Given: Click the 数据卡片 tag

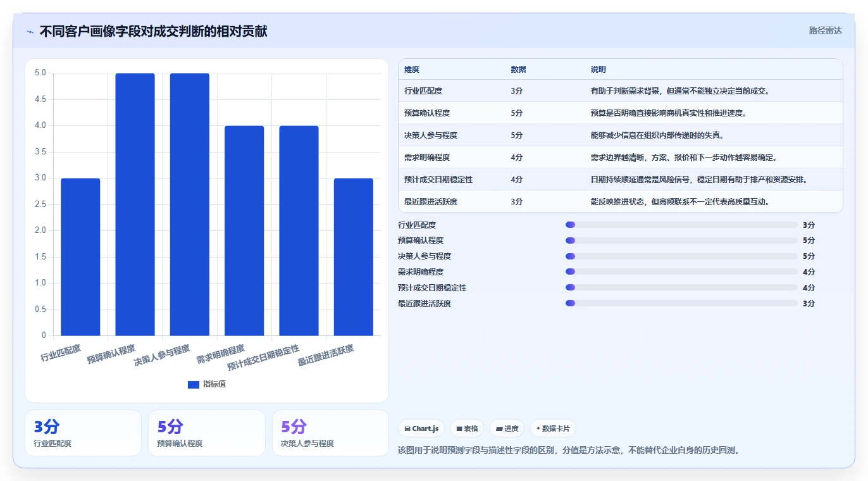Looking at the screenshot, I should pyautogui.click(x=553, y=428).
